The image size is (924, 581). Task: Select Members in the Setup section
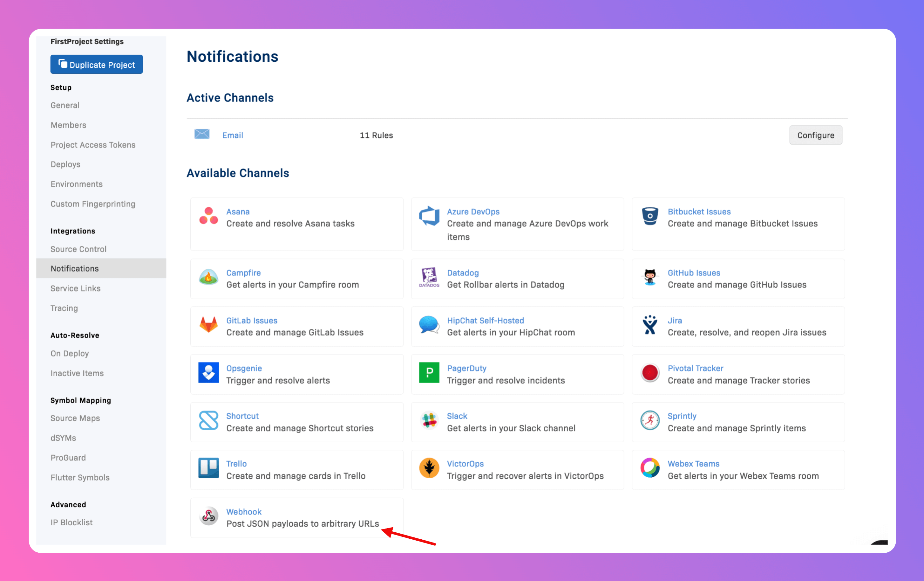(x=68, y=125)
